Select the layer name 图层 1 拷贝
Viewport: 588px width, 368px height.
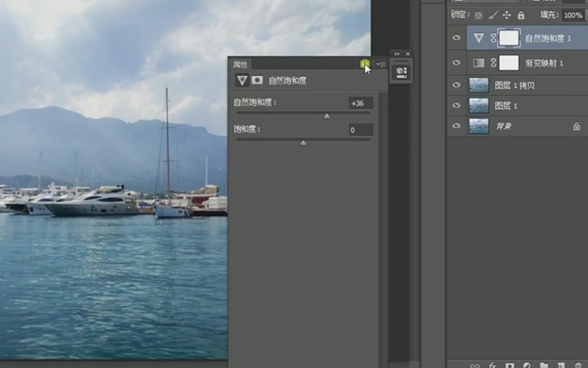click(514, 85)
